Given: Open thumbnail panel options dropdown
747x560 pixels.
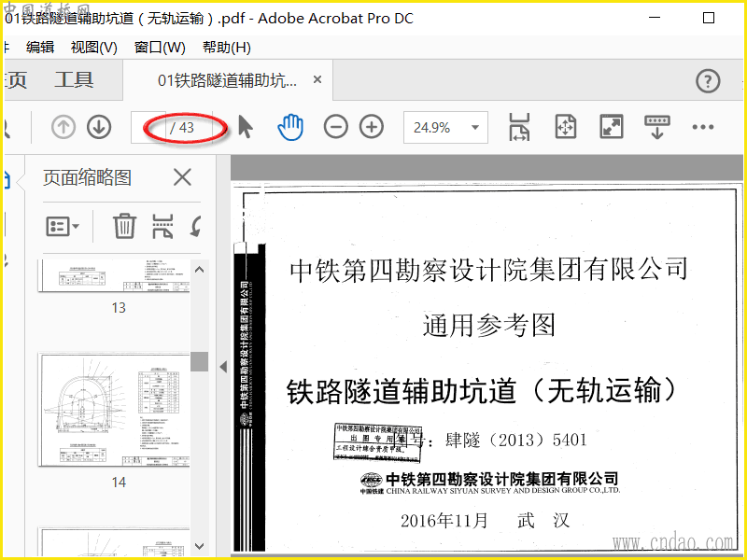Looking at the screenshot, I should (63, 226).
